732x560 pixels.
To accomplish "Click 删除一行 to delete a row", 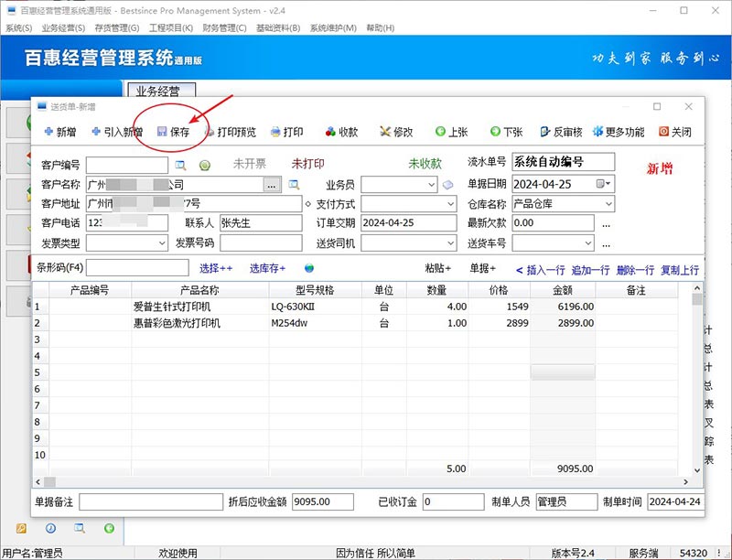I will click(x=635, y=270).
